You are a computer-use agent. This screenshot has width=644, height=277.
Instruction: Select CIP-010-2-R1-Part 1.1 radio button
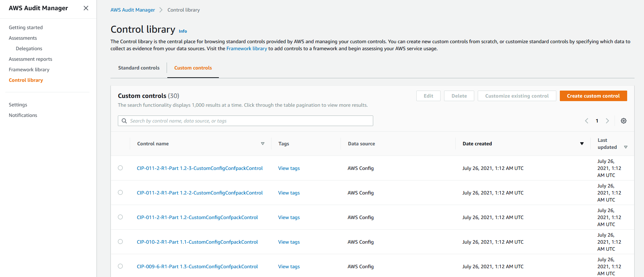point(120,242)
